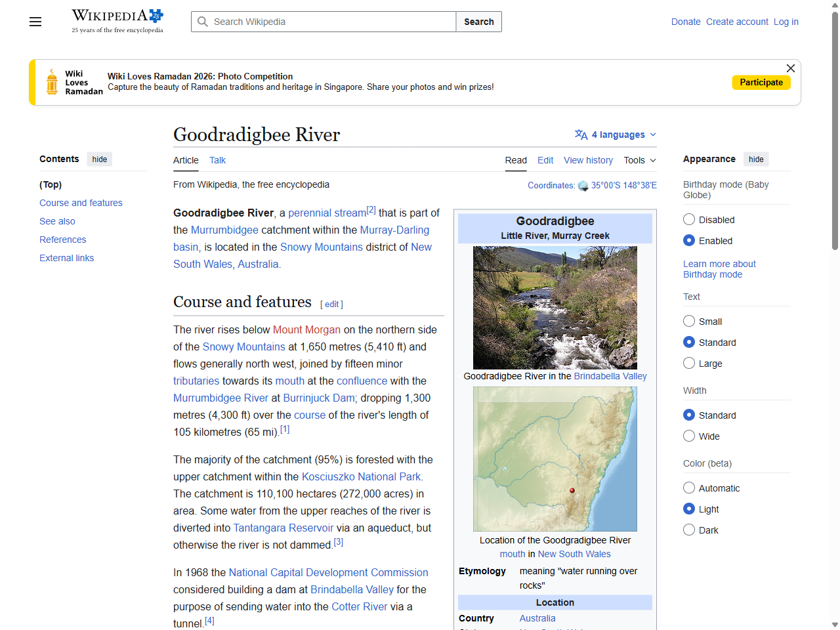This screenshot has width=840, height=630.
Task: Follow the Murrumbidgee River link
Action: (220, 398)
